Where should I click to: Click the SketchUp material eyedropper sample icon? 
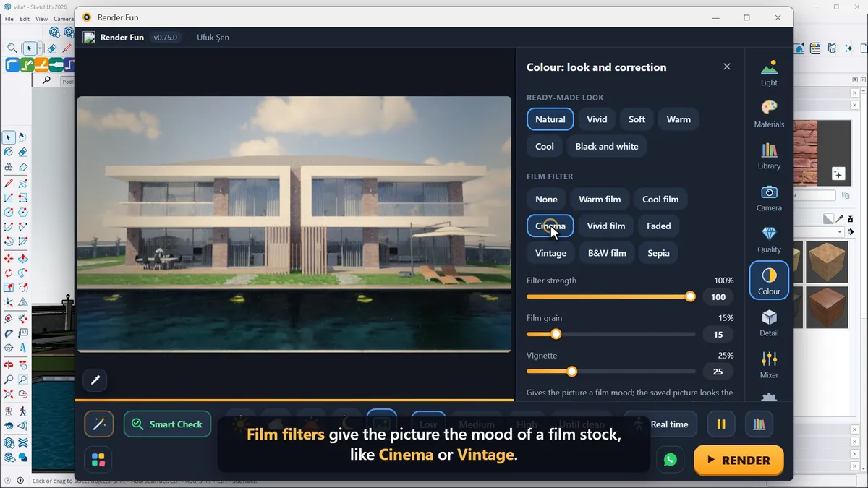[x=840, y=219]
